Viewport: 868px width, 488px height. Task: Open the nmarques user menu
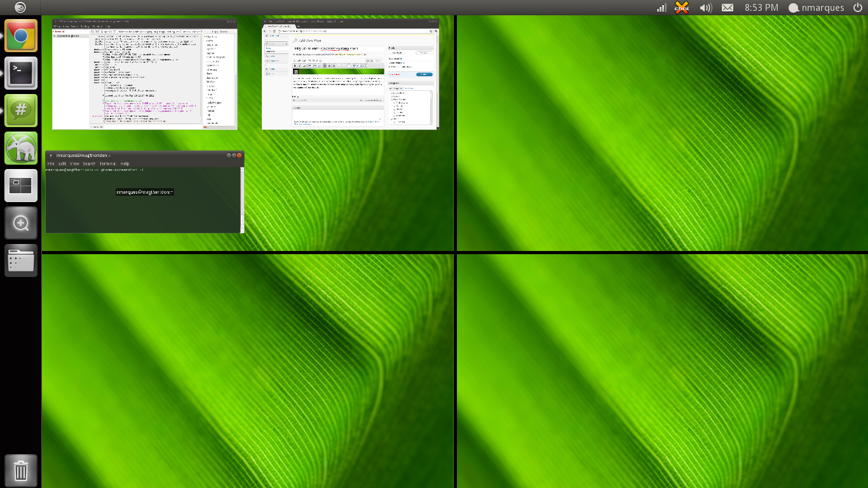click(816, 8)
